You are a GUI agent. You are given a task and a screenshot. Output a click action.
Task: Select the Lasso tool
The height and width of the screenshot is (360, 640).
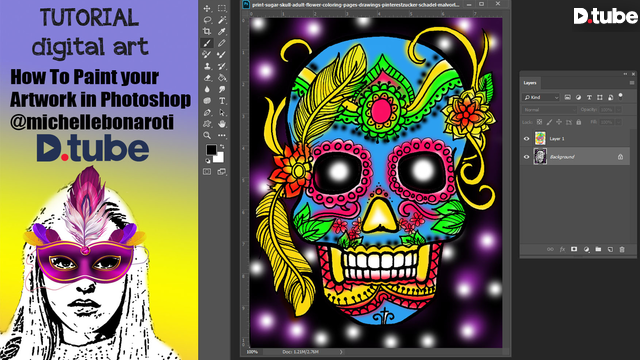click(x=207, y=20)
